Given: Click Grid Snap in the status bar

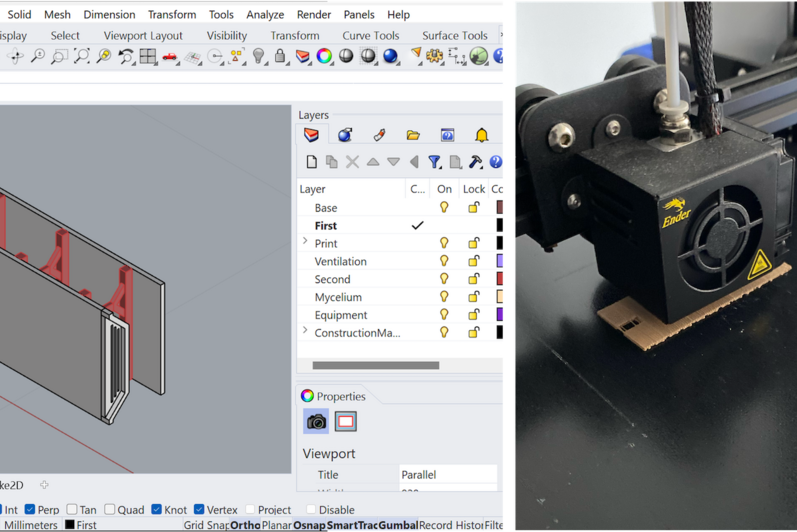Looking at the screenshot, I should pos(206,525).
